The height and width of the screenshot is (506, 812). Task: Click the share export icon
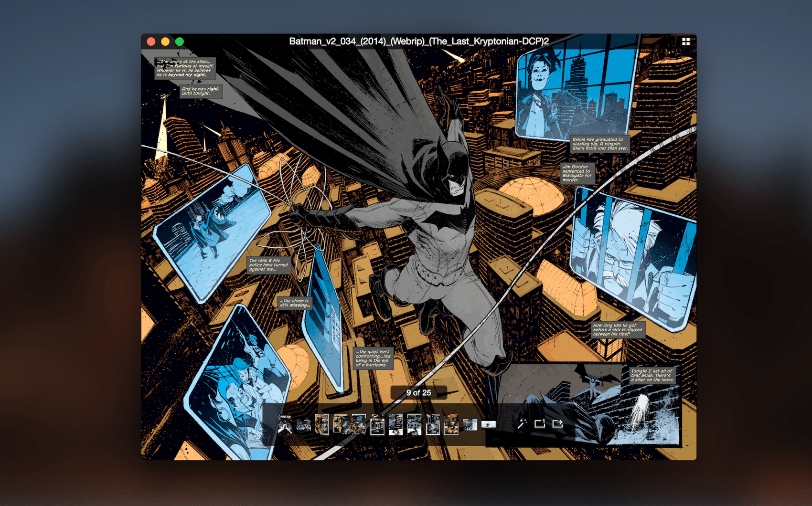557,423
